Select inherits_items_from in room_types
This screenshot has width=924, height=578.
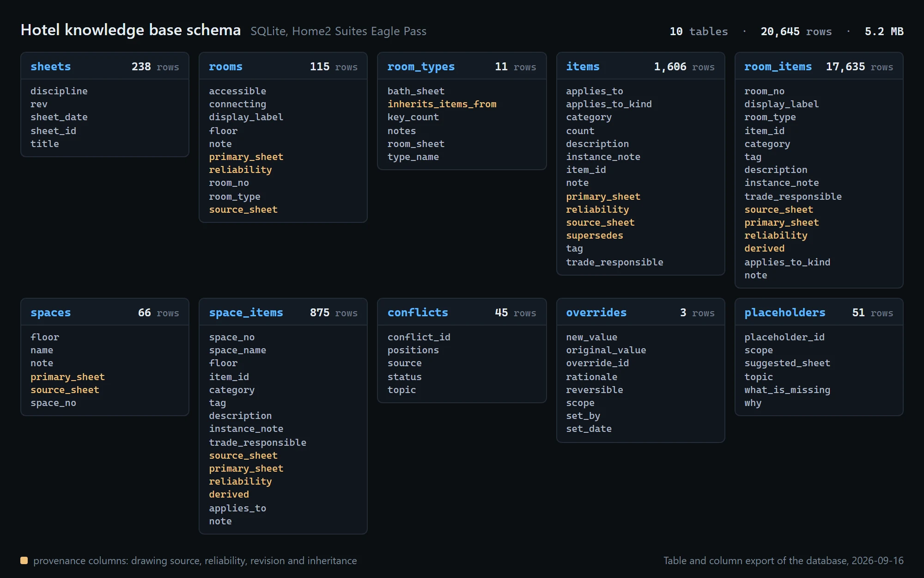point(442,105)
